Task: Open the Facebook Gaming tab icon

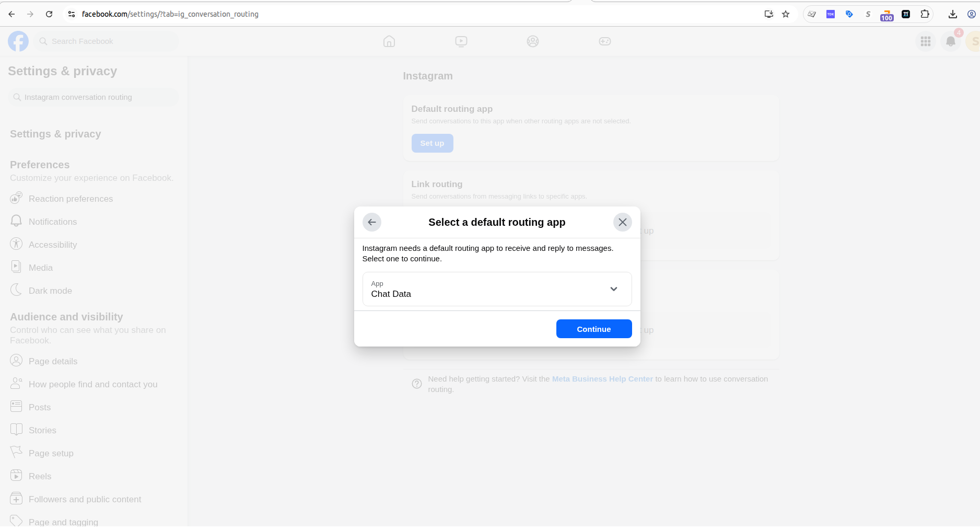Action: pyautogui.click(x=605, y=41)
